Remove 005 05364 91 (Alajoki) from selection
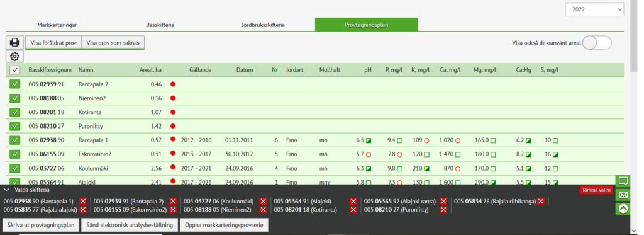The width and height of the screenshot is (644, 235). [353, 201]
